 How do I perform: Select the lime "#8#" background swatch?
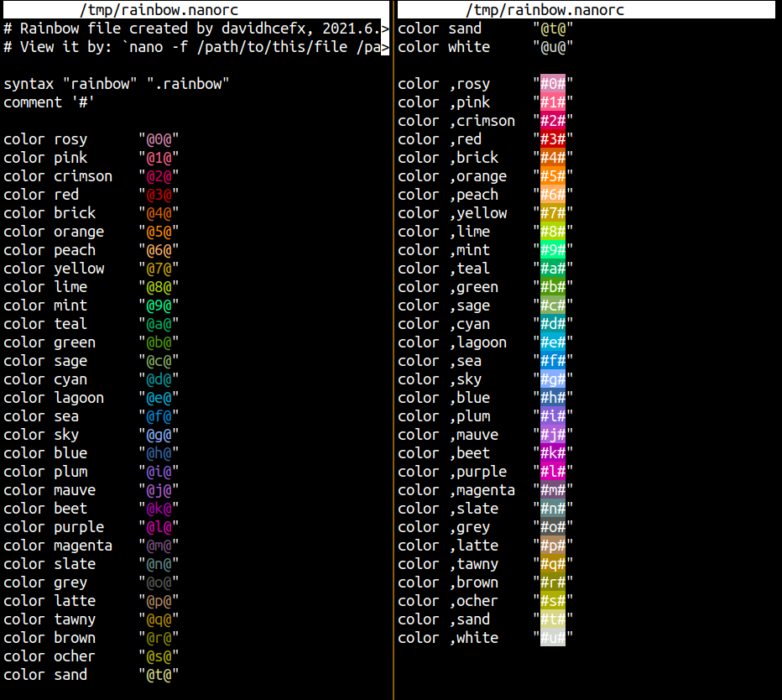tap(553, 232)
